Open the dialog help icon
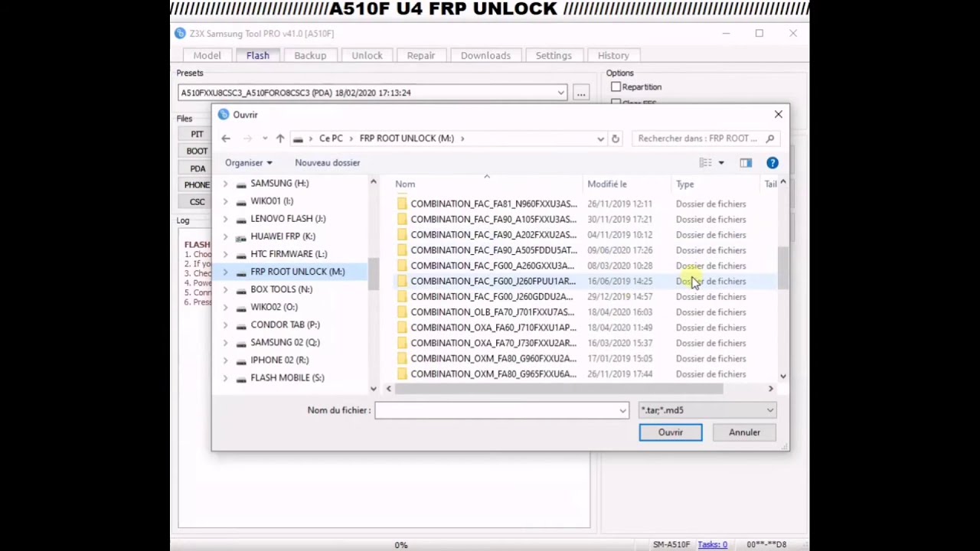This screenshot has width=980, height=551. (773, 162)
